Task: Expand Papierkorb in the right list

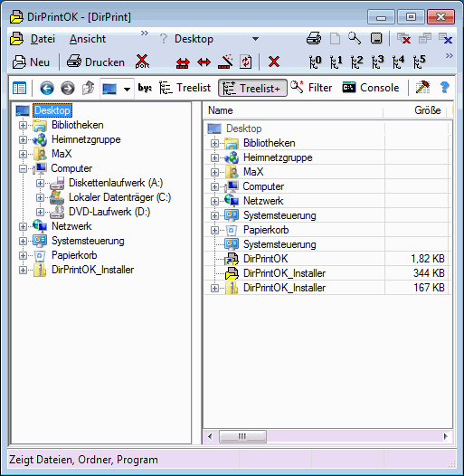Action: coord(214,230)
